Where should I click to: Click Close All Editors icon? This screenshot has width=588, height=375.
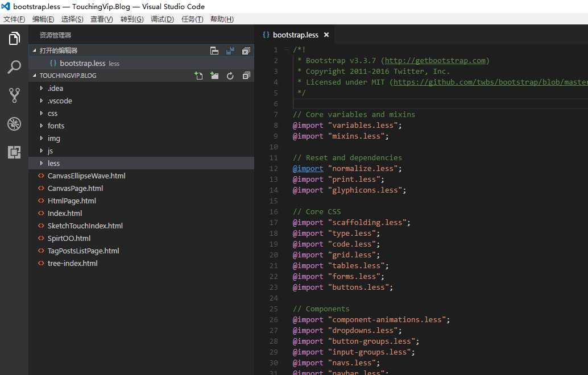pyautogui.click(x=246, y=51)
